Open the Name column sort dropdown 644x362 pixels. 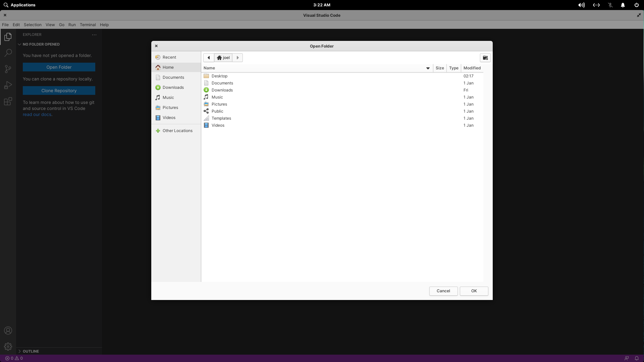pos(427,68)
